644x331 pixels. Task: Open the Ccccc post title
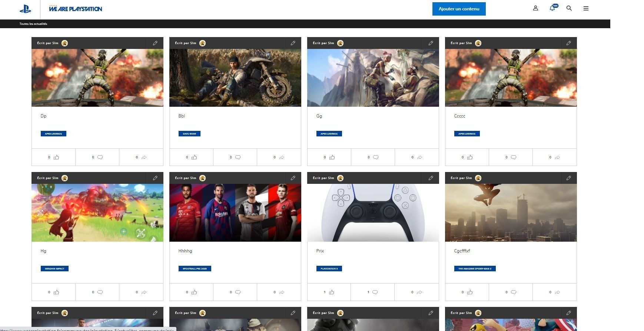point(459,116)
